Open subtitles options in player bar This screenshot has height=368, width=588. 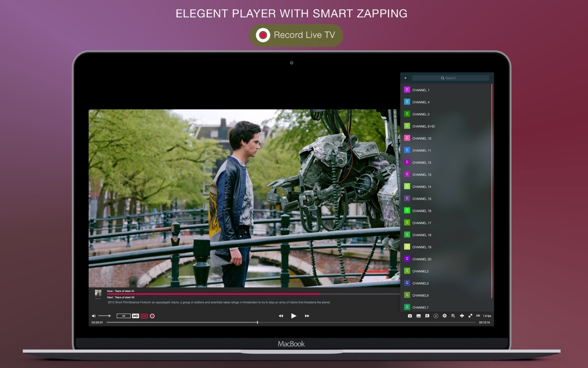coord(418,316)
